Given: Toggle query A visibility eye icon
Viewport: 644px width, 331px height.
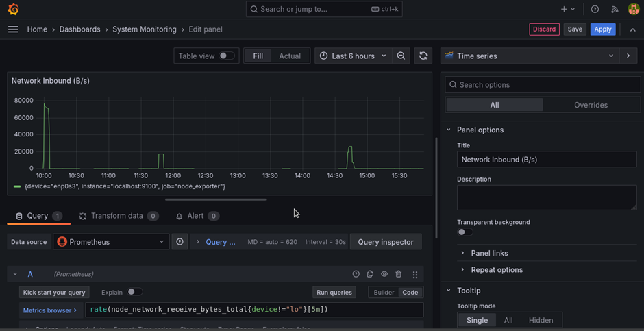Looking at the screenshot, I should (x=384, y=274).
